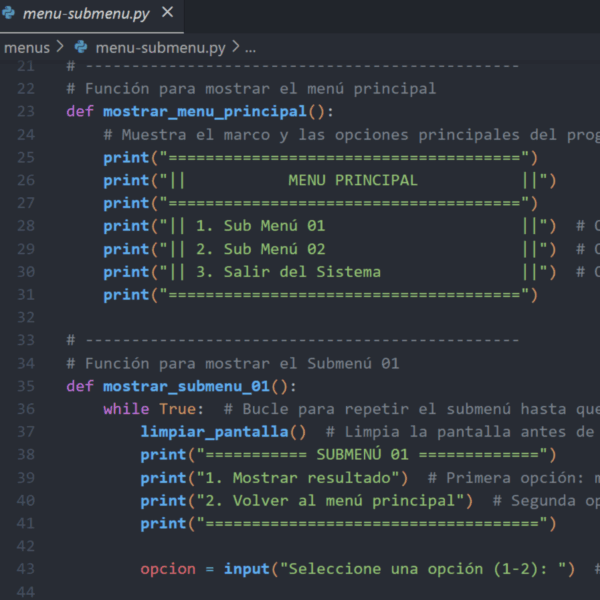Click the print call on line 25
600x600 pixels.
click(x=126, y=158)
